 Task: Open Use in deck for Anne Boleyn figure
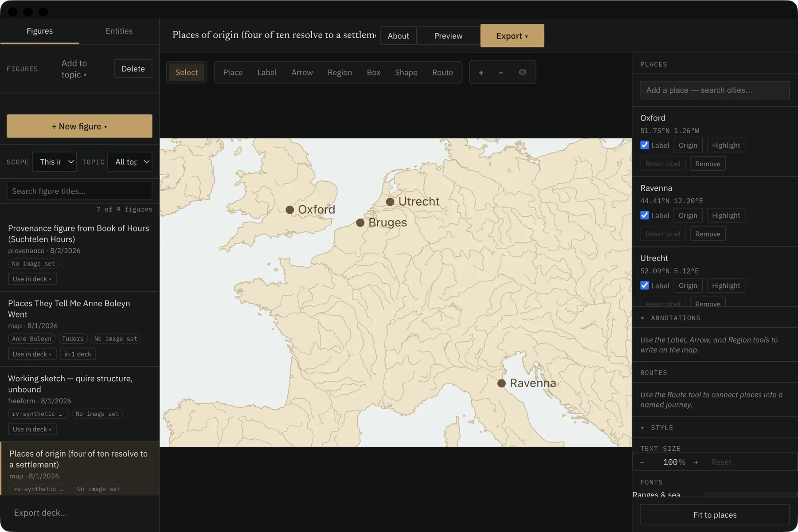[32, 354]
